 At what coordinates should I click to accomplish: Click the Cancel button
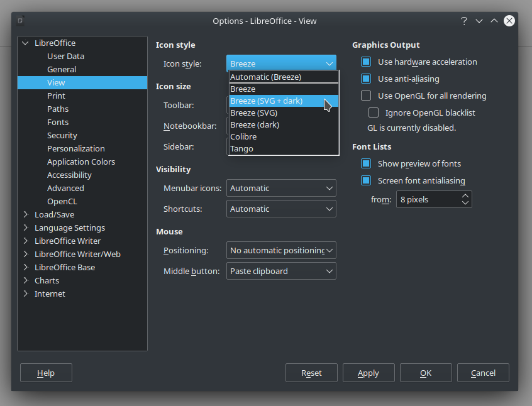click(x=483, y=373)
